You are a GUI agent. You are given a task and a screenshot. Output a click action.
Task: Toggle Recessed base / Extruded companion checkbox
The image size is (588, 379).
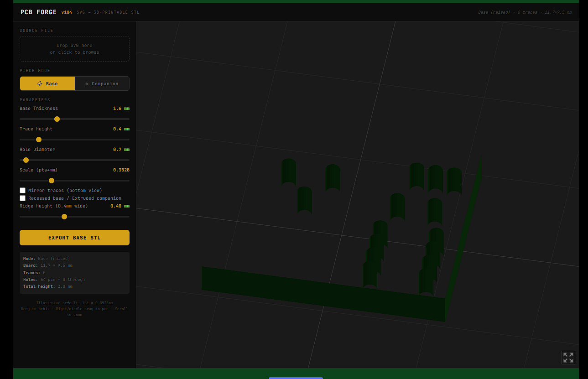[x=23, y=198]
